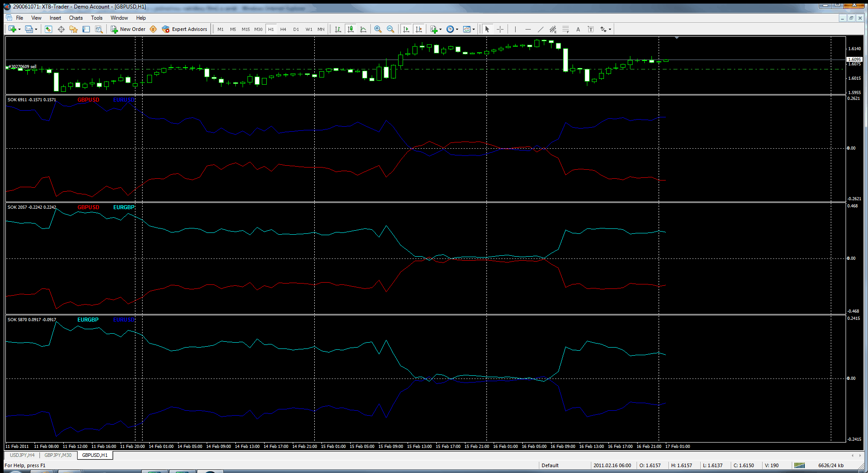Image resolution: width=868 pixels, height=473 pixels.
Task: Select the Equidistant Channel tool
Action: coord(553,29)
